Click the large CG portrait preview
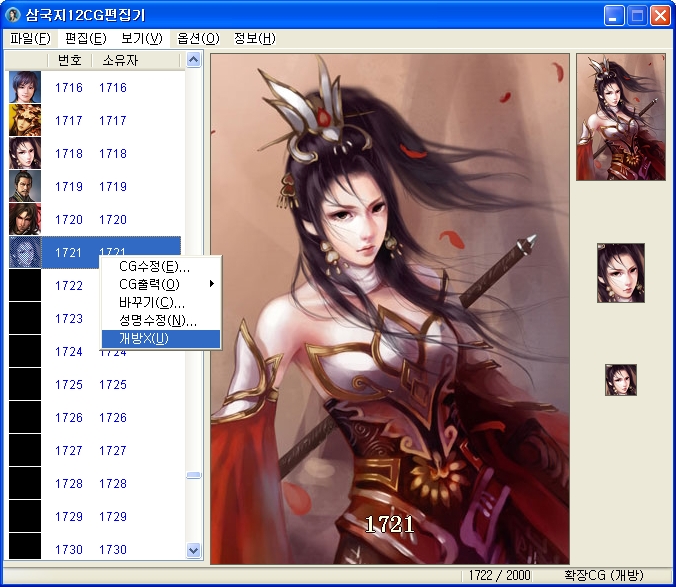This screenshot has width=676, height=587. (x=390, y=309)
